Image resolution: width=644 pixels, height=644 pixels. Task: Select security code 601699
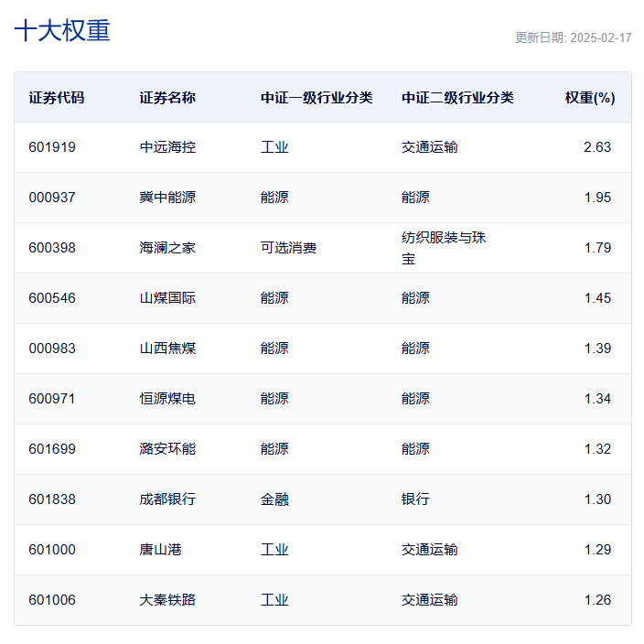52,449
